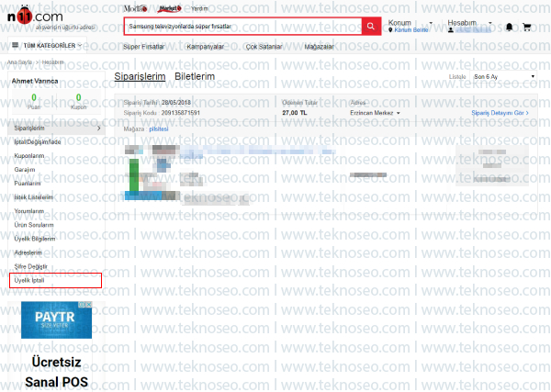The height and width of the screenshot is (392, 551).
Task: Open the Konum dropdown arrow
Action: click(x=431, y=23)
